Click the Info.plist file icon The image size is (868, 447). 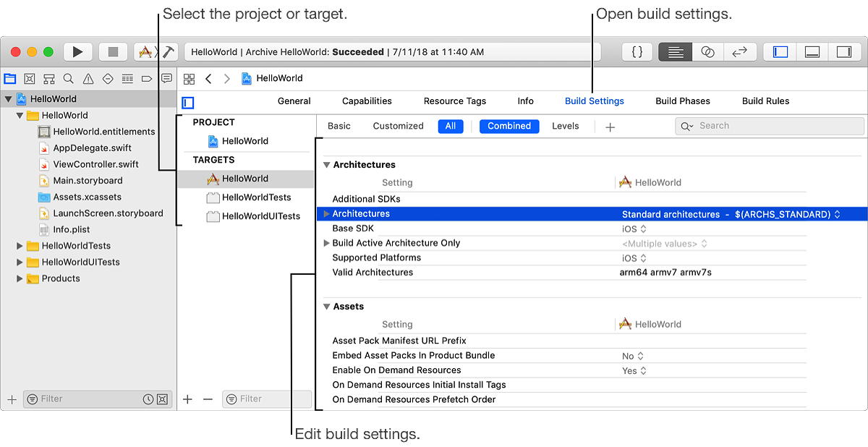(43, 229)
